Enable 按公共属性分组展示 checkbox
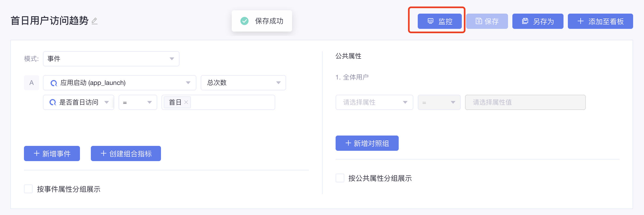Viewport: 644px width, 215px height. pos(340,178)
